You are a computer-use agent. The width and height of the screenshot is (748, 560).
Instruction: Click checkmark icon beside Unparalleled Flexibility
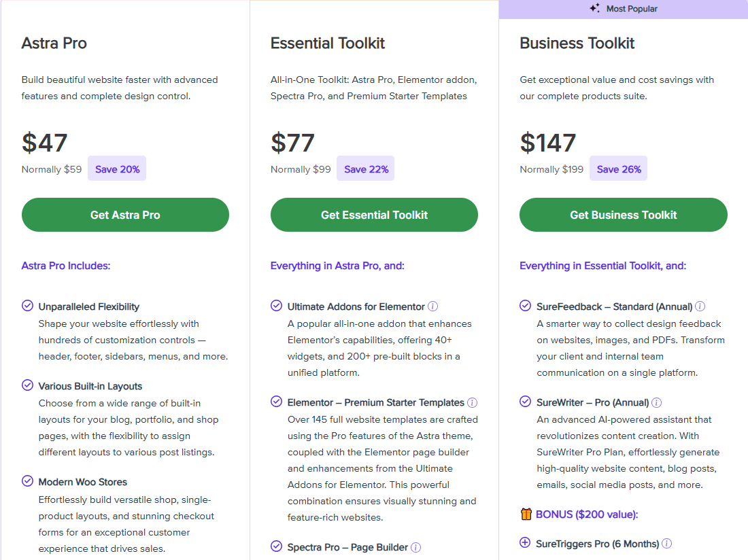click(x=27, y=306)
